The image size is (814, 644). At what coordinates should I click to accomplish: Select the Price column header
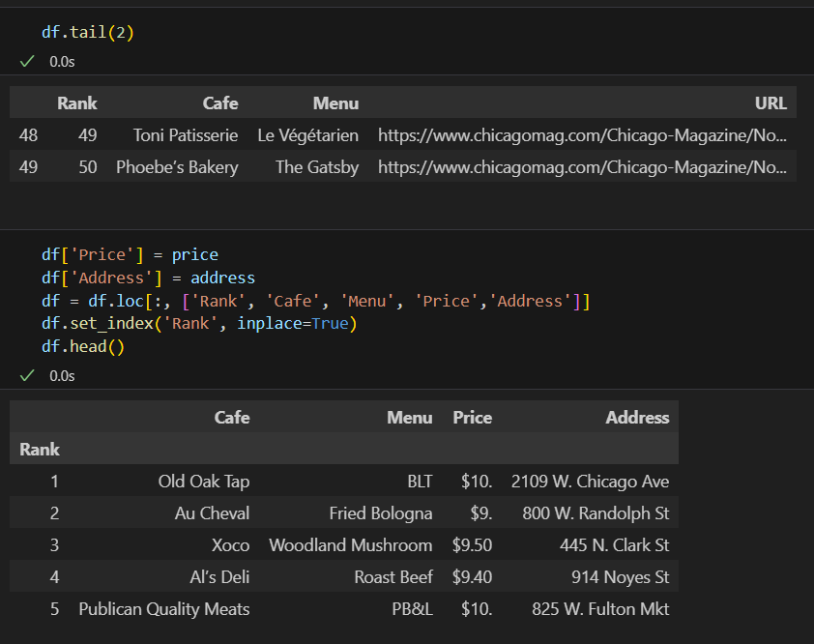[473, 417]
